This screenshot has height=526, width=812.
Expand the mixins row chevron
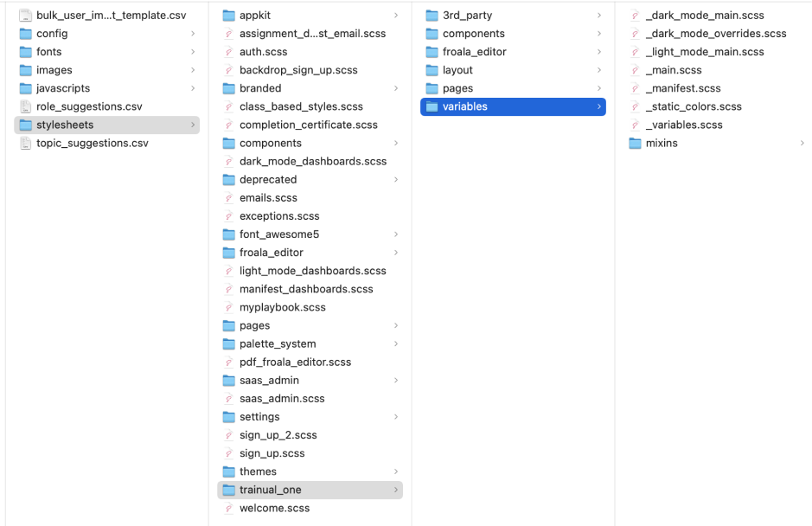point(802,143)
